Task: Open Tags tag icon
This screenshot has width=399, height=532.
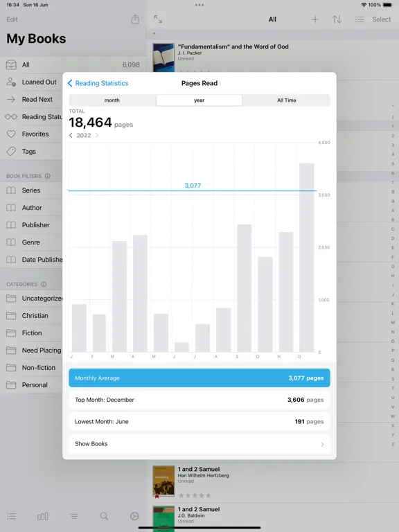Action: coord(11,151)
